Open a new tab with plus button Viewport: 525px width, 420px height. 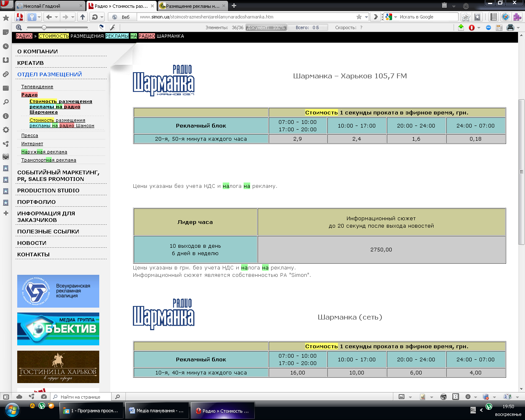(234, 6)
